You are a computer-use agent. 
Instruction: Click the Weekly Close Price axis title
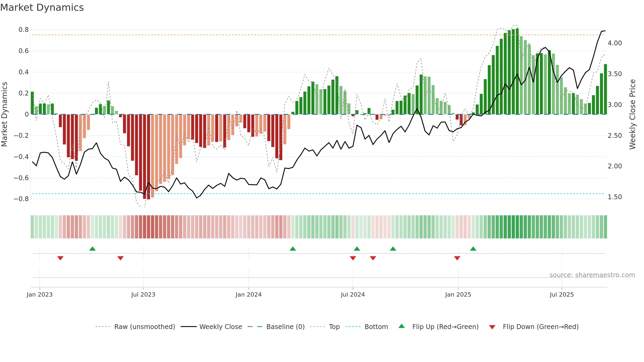tap(632, 114)
